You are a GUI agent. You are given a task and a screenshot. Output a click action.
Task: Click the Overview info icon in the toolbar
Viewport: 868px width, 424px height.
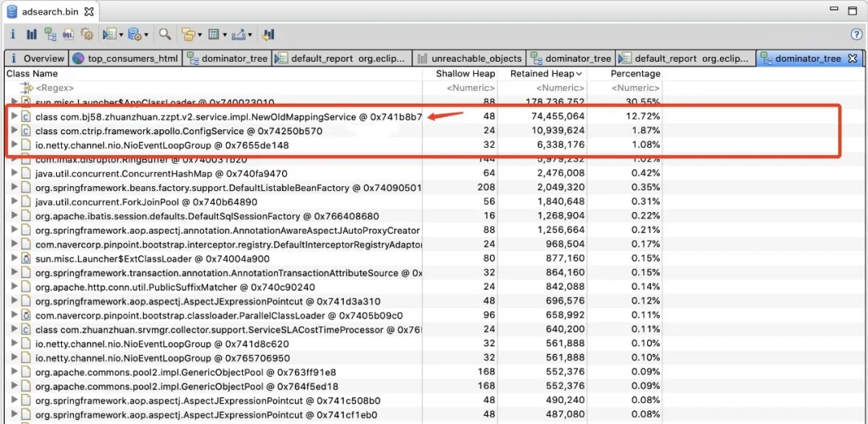point(13,35)
